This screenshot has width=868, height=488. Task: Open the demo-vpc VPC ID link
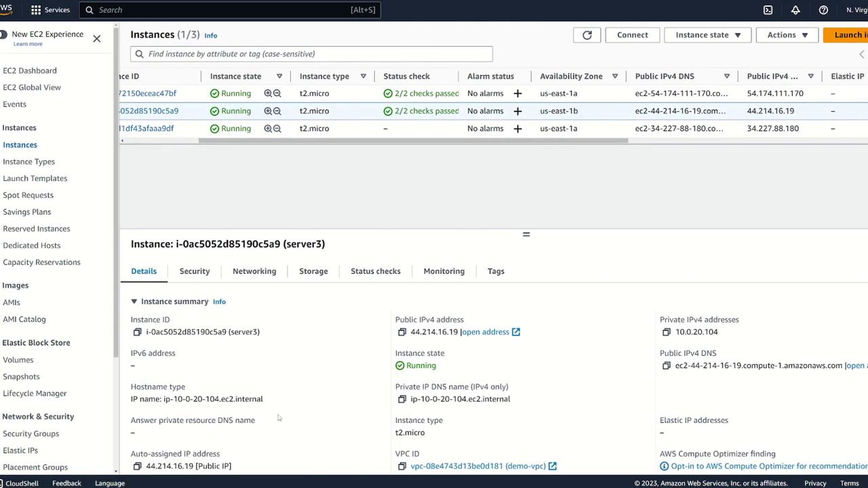click(478, 466)
